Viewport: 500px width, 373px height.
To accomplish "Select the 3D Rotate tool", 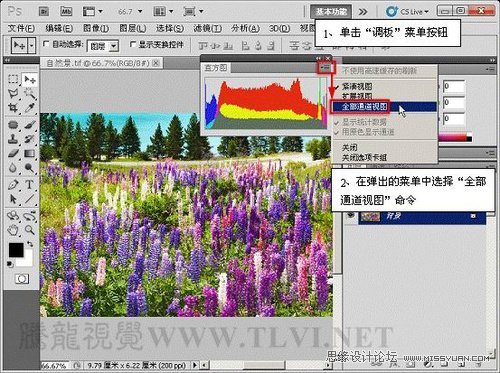I will click(x=13, y=216).
